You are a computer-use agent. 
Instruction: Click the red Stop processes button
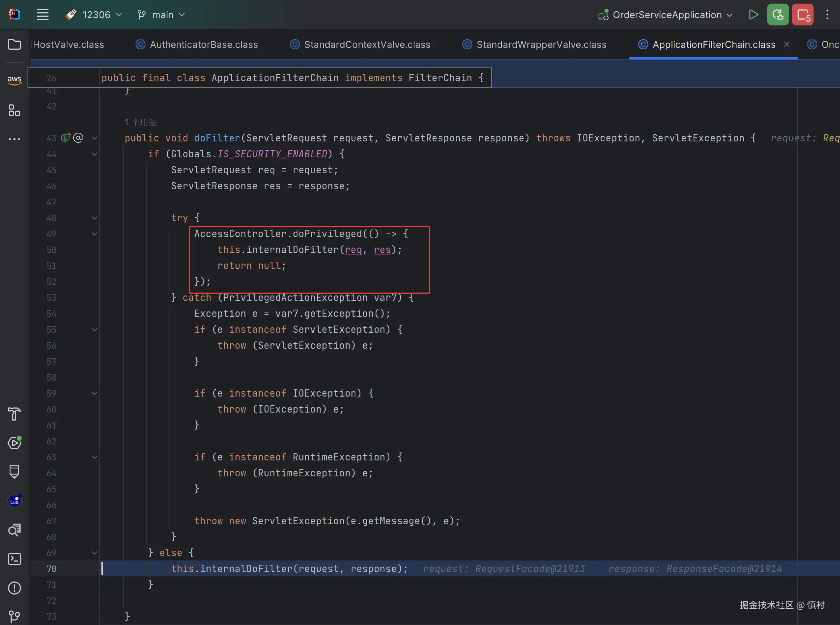point(803,15)
